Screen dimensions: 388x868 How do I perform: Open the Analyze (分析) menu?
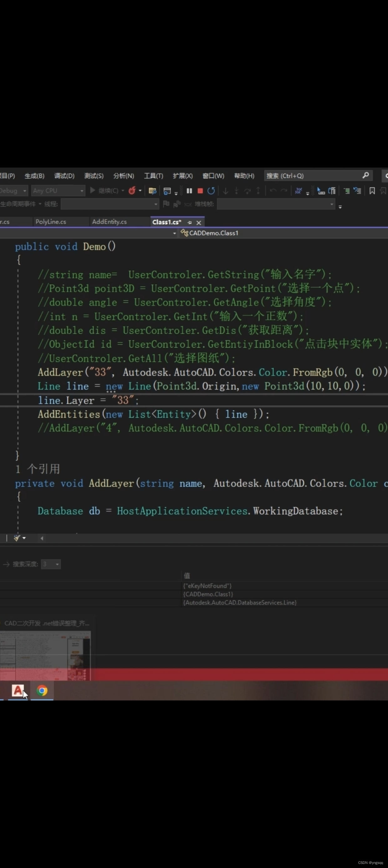[124, 176]
